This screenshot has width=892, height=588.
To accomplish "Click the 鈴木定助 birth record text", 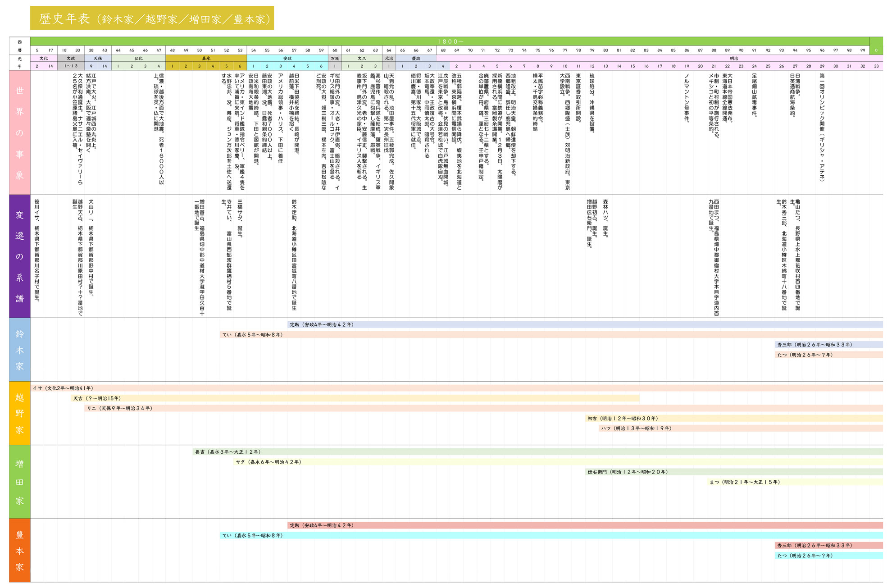I will (294, 255).
